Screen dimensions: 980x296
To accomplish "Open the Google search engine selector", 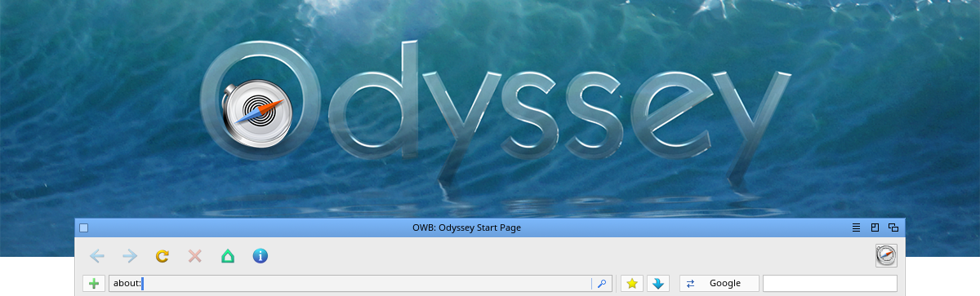I will point(719,284).
